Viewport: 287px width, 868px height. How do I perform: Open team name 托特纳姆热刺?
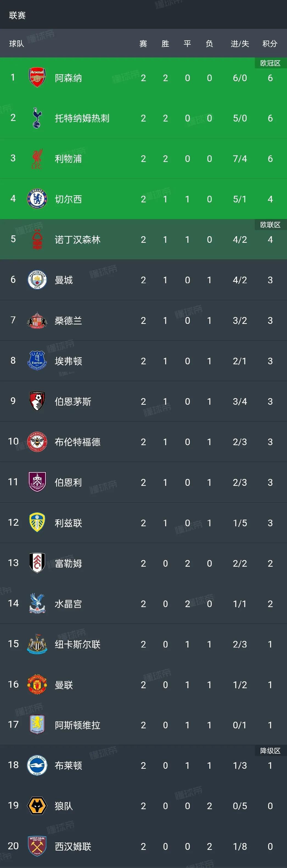coord(82,118)
